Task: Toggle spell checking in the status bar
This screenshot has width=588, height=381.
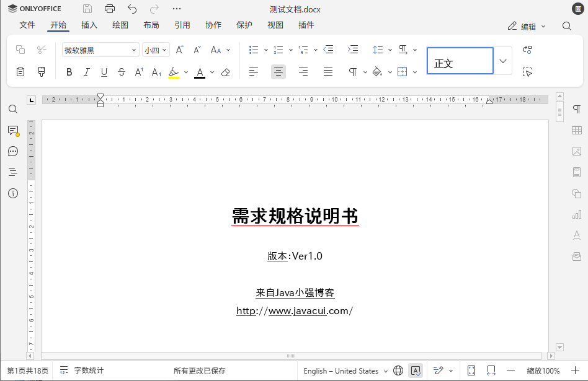Action: (416, 370)
